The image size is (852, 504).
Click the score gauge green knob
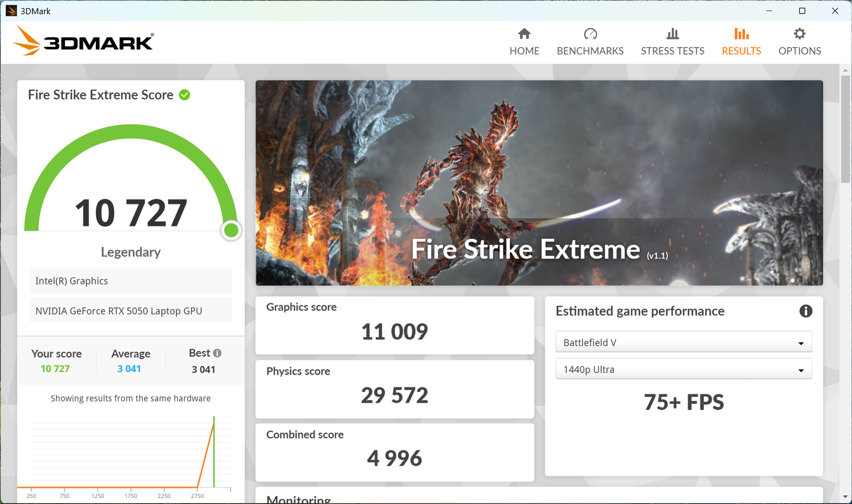(231, 230)
